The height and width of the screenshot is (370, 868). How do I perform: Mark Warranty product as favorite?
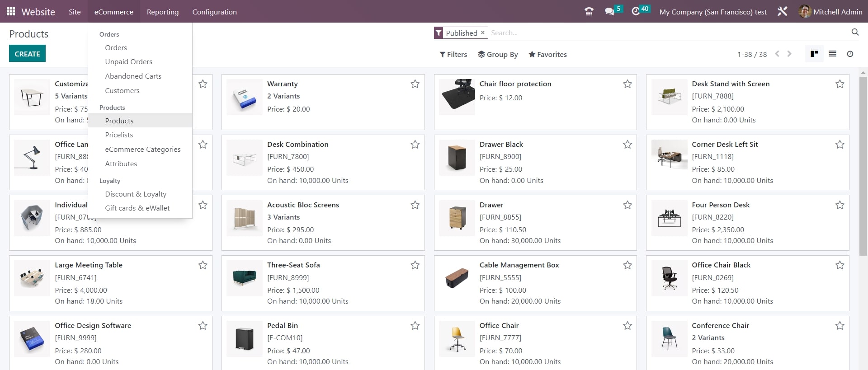pyautogui.click(x=415, y=84)
